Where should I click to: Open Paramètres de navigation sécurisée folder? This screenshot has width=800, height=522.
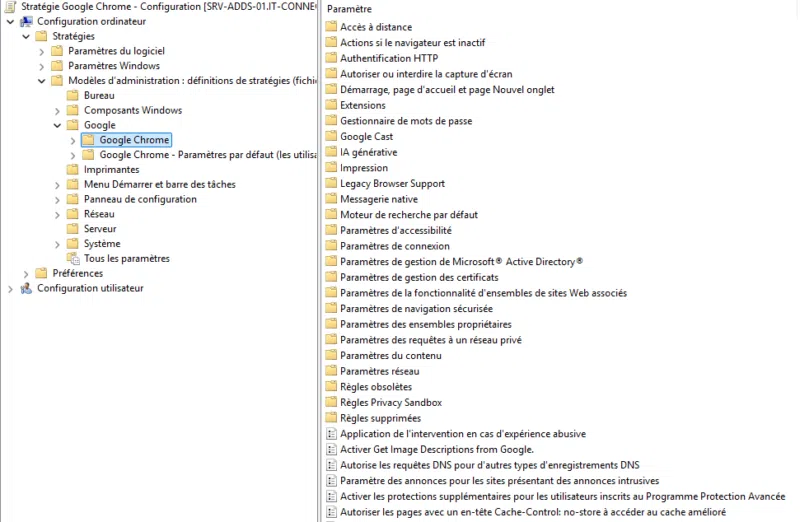(x=416, y=309)
